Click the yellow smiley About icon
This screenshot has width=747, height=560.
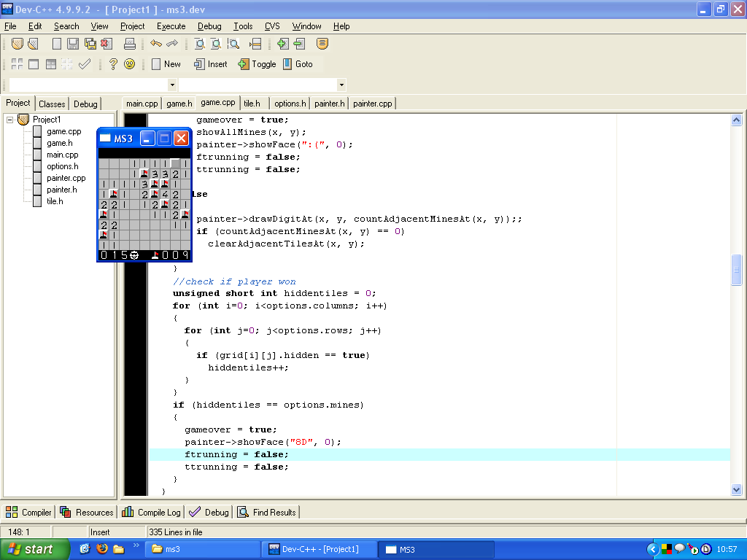click(x=130, y=64)
